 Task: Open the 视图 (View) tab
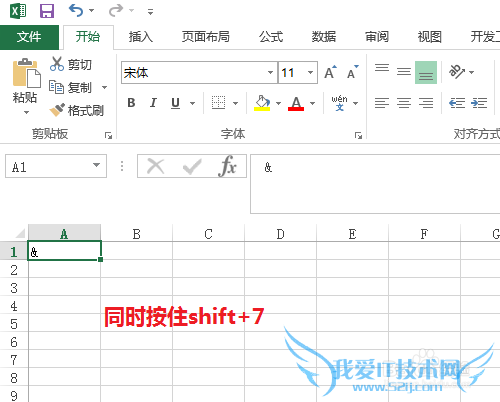pos(430,37)
